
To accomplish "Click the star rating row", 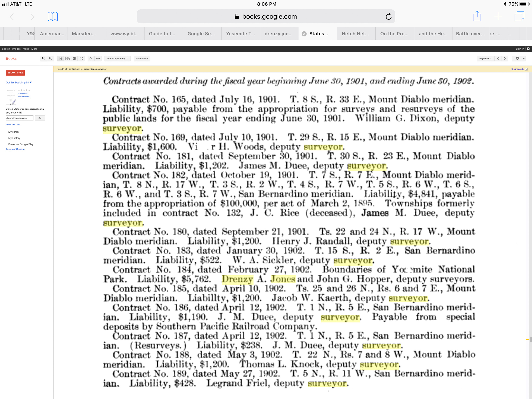I will pyautogui.click(x=24, y=90).
